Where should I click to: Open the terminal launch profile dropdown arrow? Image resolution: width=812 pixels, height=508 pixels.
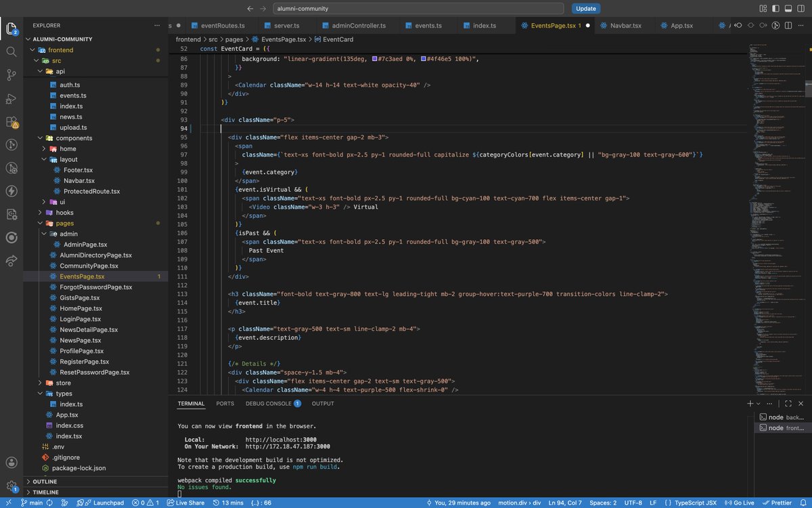click(x=758, y=403)
